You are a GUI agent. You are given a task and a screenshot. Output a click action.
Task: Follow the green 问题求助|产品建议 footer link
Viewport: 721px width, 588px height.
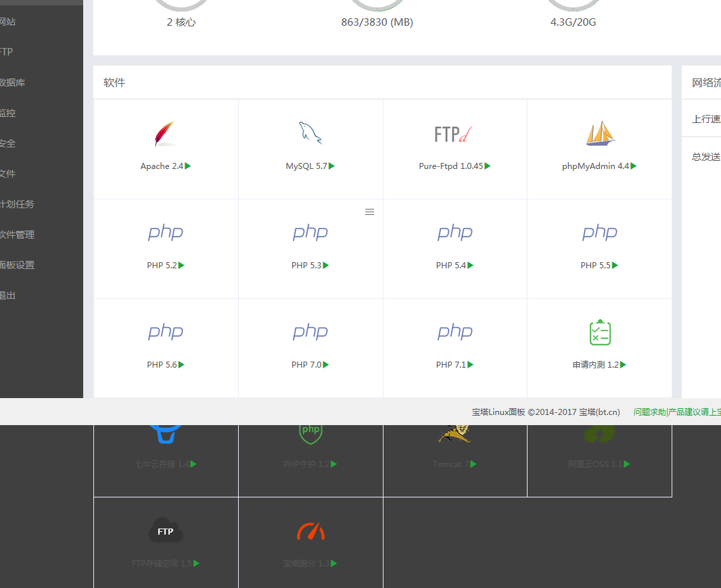pos(677,412)
